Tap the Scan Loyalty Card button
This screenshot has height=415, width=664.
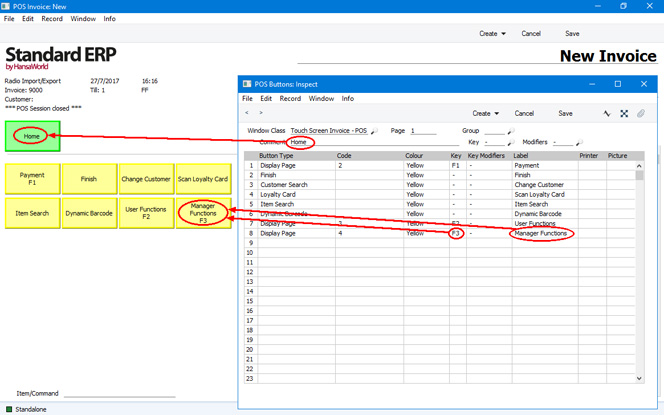click(x=203, y=179)
